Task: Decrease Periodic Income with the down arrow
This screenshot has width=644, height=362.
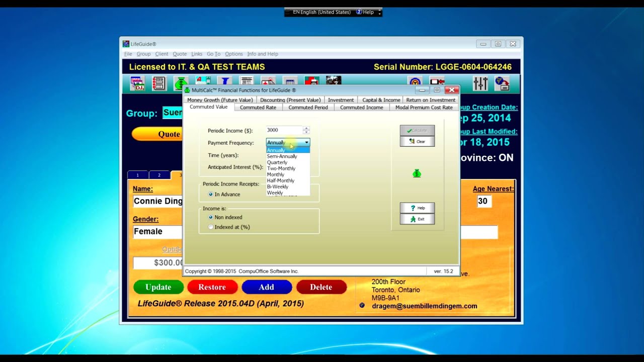Action: click(x=306, y=132)
